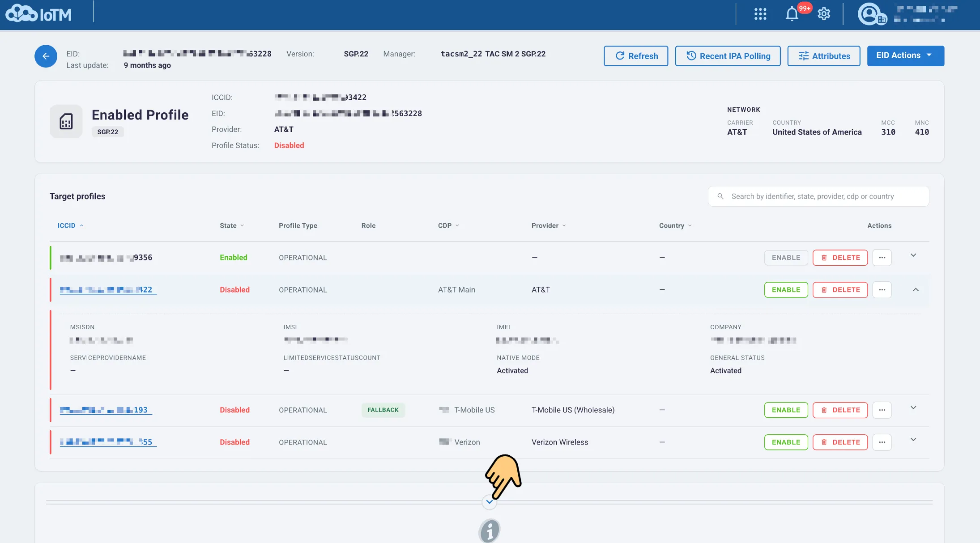Image resolution: width=980 pixels, height=543 pixels.
Task: Click the disabled ENABLE button for 9356
Action: pos(786,258)
